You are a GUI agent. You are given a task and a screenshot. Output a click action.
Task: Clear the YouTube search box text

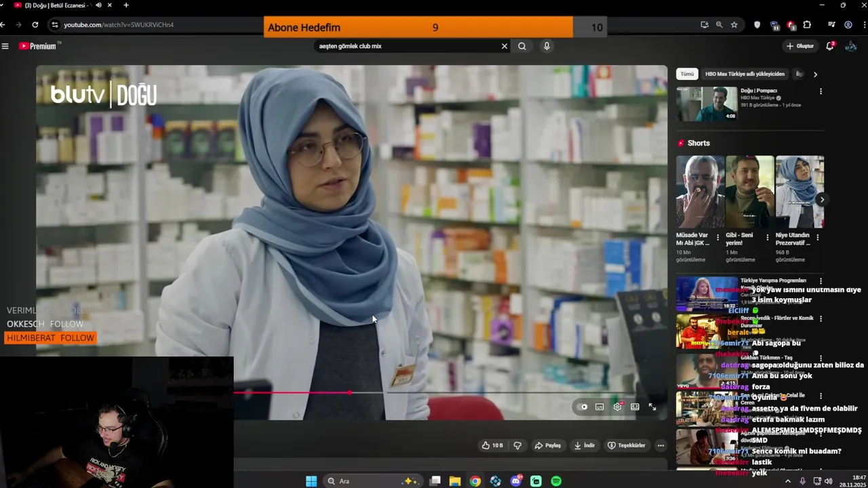504,46
